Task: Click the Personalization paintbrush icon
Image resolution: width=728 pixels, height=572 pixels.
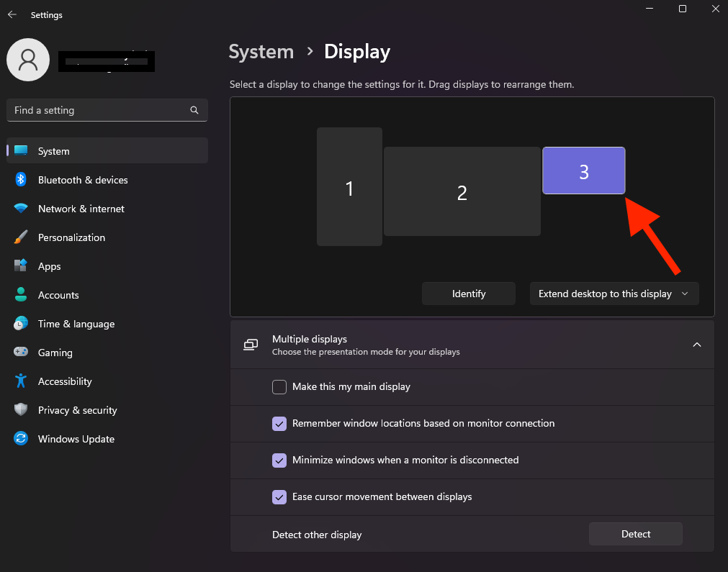Action: 21,237
